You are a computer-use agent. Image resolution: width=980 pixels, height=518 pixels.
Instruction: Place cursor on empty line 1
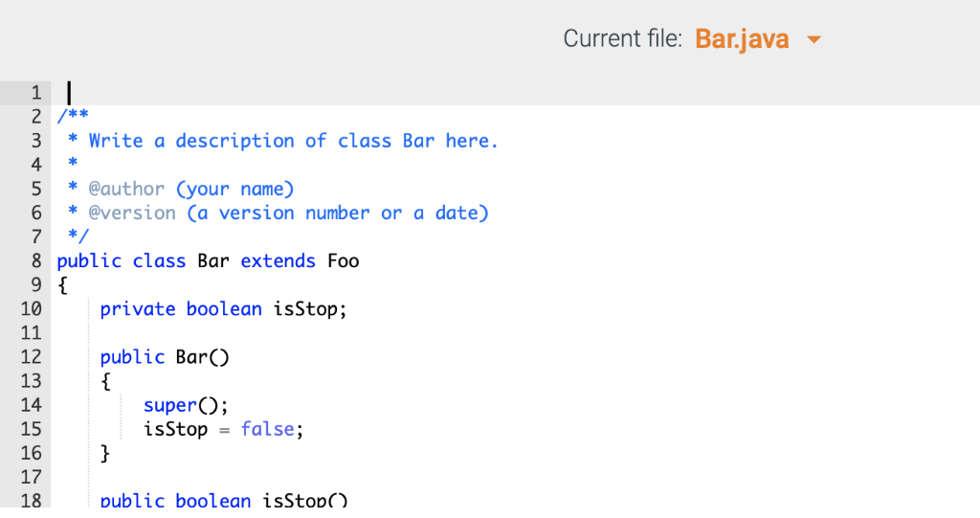click(515, 93)
